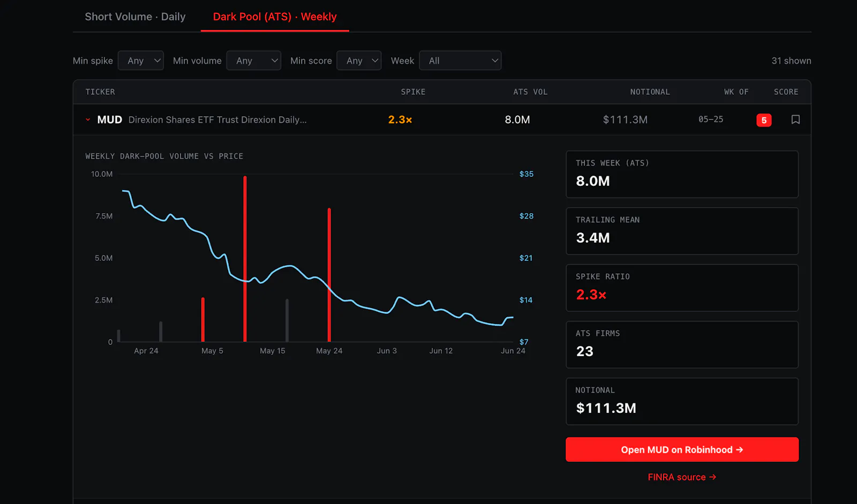Click the red score badge 5
The height and width of the screenshot is (504, 857).
[x=764, y=120]
